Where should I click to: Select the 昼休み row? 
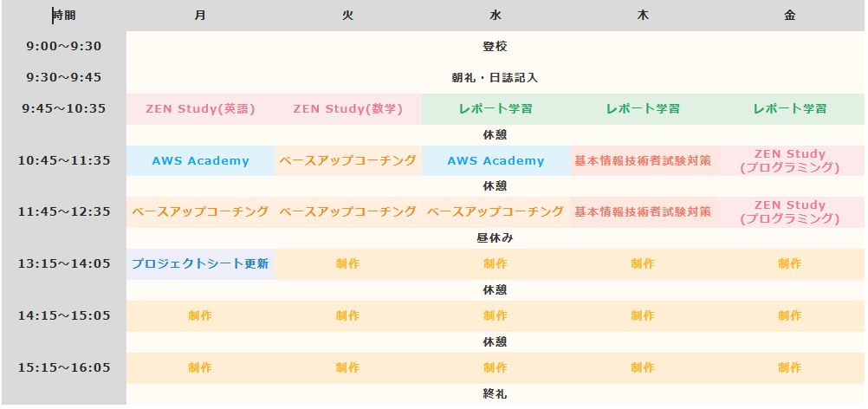click(x=496, y=238)
